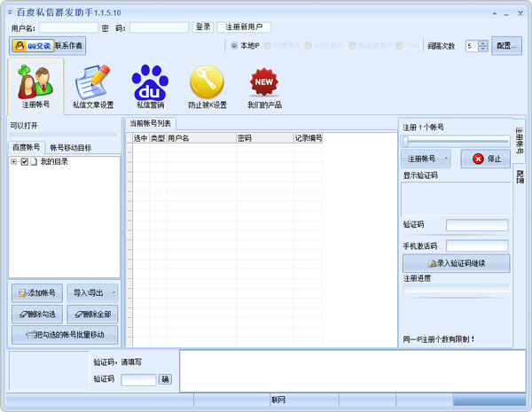Image resolution: width=532 pixels, height=412 pixels.
Task: Open 我们的产品 with the NEW badge icon
Action: (264, 87)
